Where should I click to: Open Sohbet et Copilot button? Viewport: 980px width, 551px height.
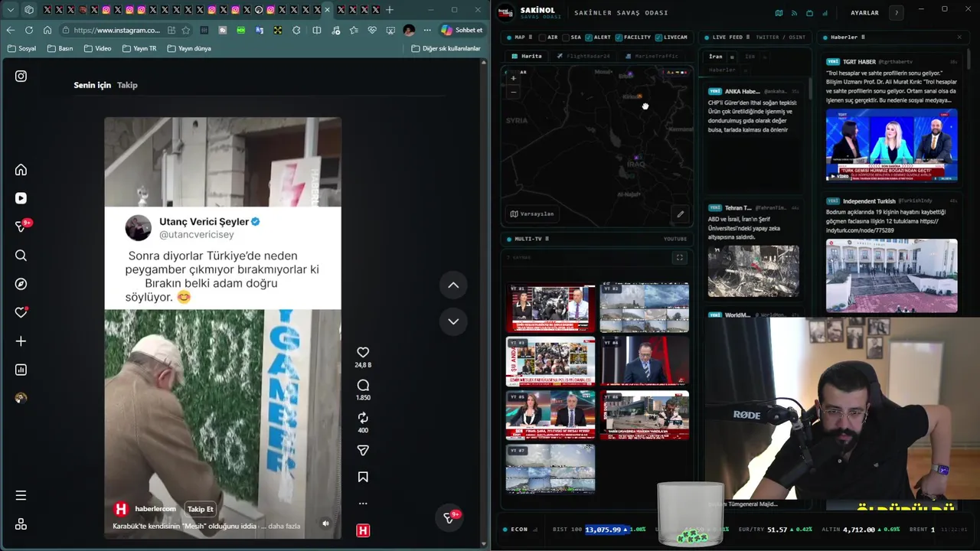point(462,30)
